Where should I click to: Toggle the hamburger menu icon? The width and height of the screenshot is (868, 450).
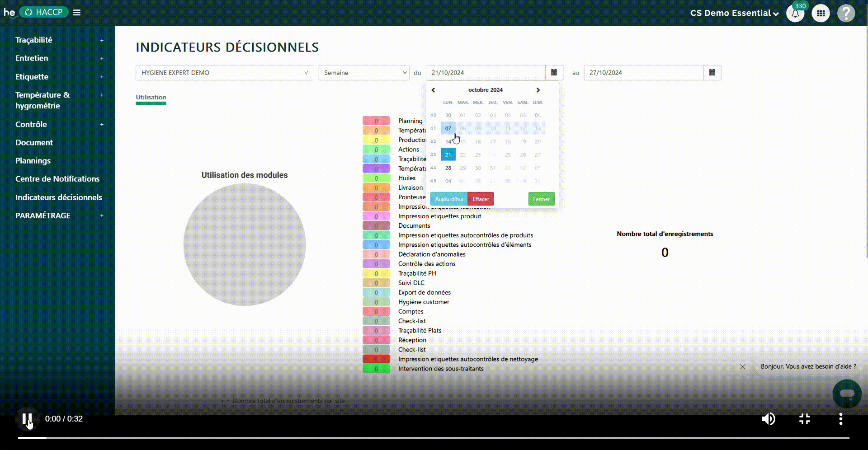point(77,13)
